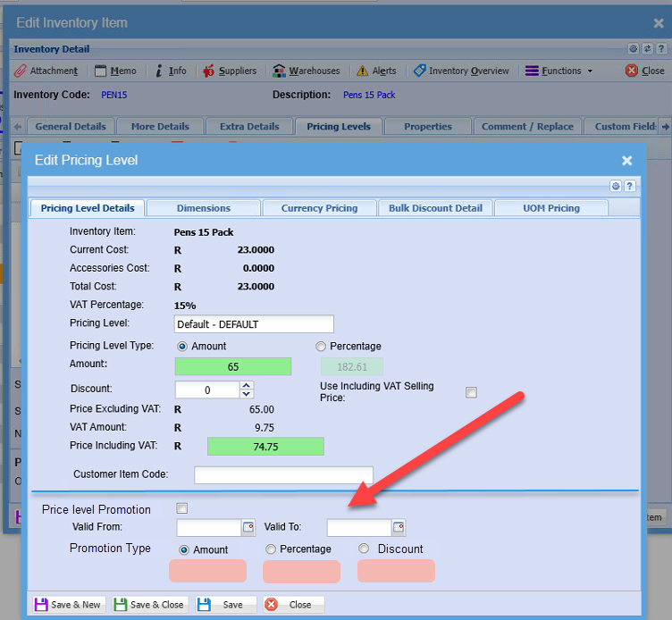Expand the Functions dropdown menu
The width and height of the screenshot is (672, 620).
point(559,71)
